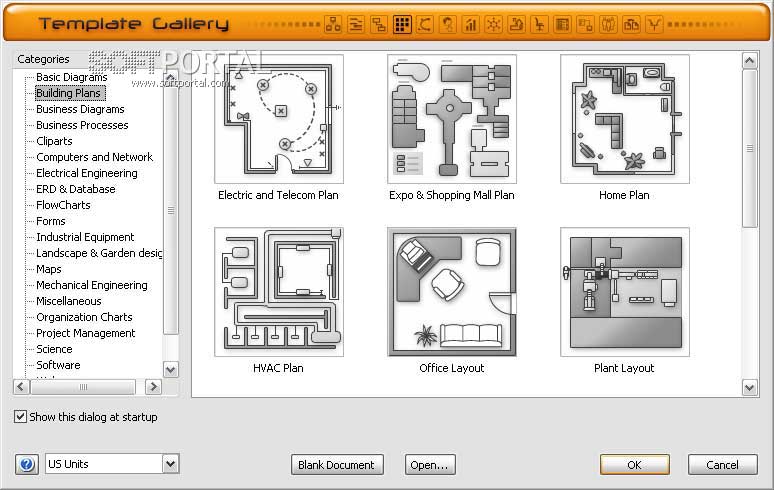Select the people group icon in header

[608, 24]
